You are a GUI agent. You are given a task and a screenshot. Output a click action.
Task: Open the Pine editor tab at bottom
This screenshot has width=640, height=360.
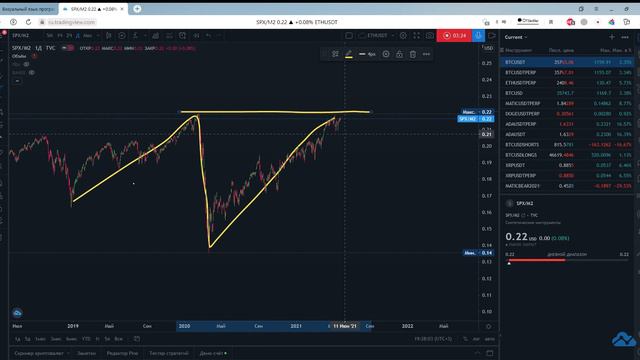(x=122, y=353)
